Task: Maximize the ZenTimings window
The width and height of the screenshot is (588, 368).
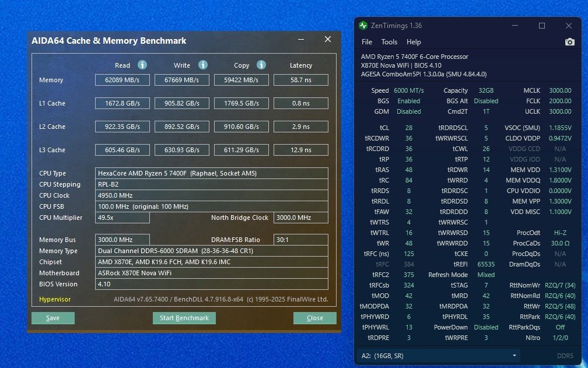Action: click(542, 26)
